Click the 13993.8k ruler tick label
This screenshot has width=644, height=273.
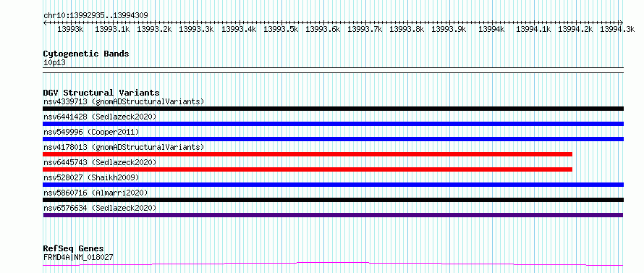407,29
